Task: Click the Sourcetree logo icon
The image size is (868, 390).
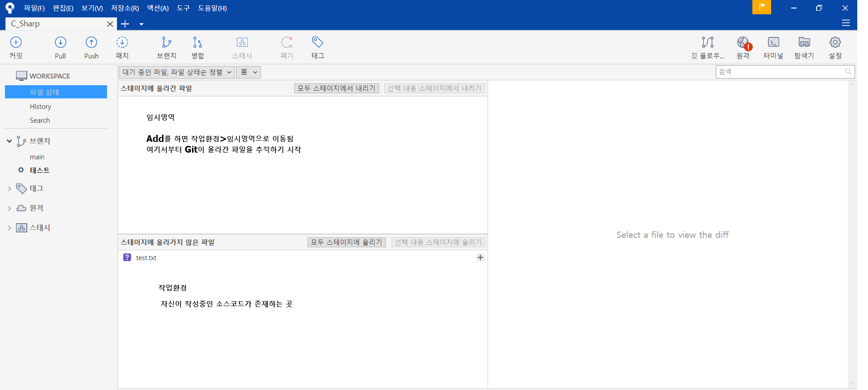Action: pos(10,8)
